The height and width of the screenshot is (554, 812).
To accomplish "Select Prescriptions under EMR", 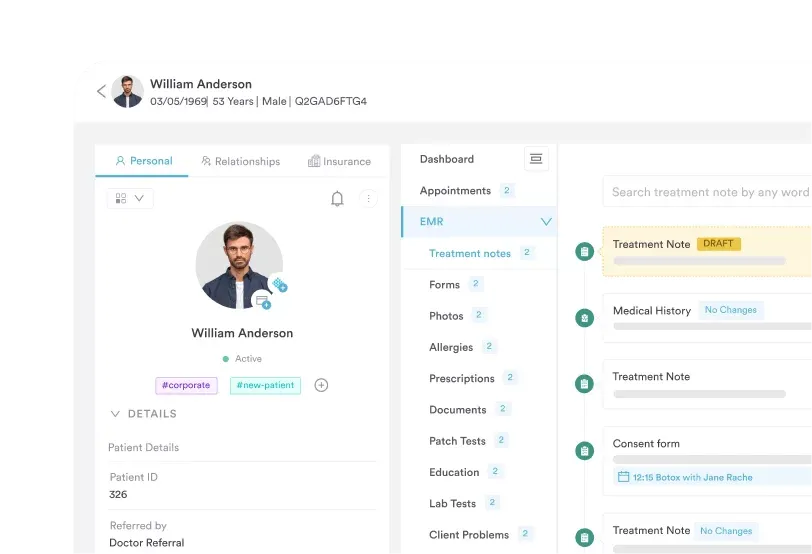I will pos(461,378).
